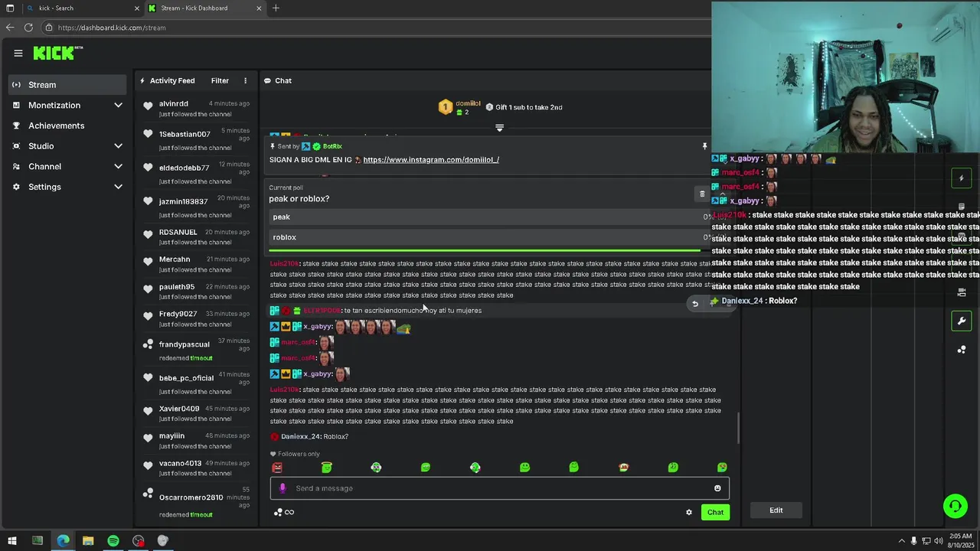The width and height of the screenshot is (980, 551).
Task: Click the 1Sebastian007 follow activity entry
Action: [196, 139]
